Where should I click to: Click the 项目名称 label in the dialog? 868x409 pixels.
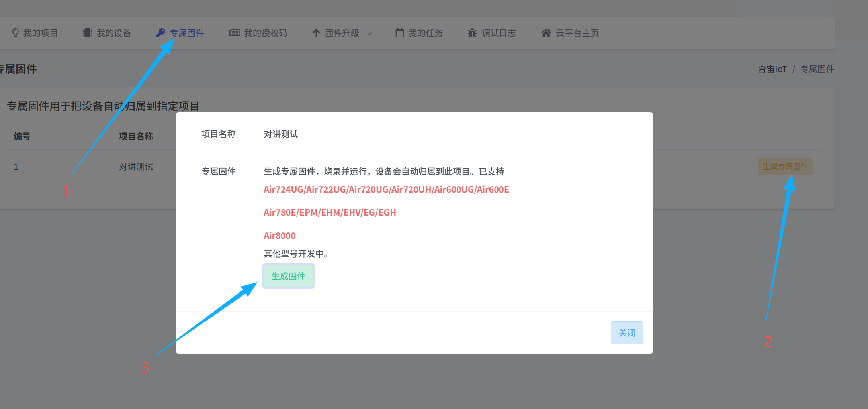pos(219,134)
